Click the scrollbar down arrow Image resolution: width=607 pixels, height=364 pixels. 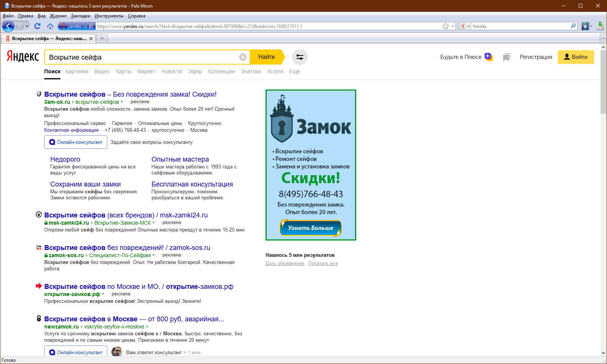[x=603, y=353]
